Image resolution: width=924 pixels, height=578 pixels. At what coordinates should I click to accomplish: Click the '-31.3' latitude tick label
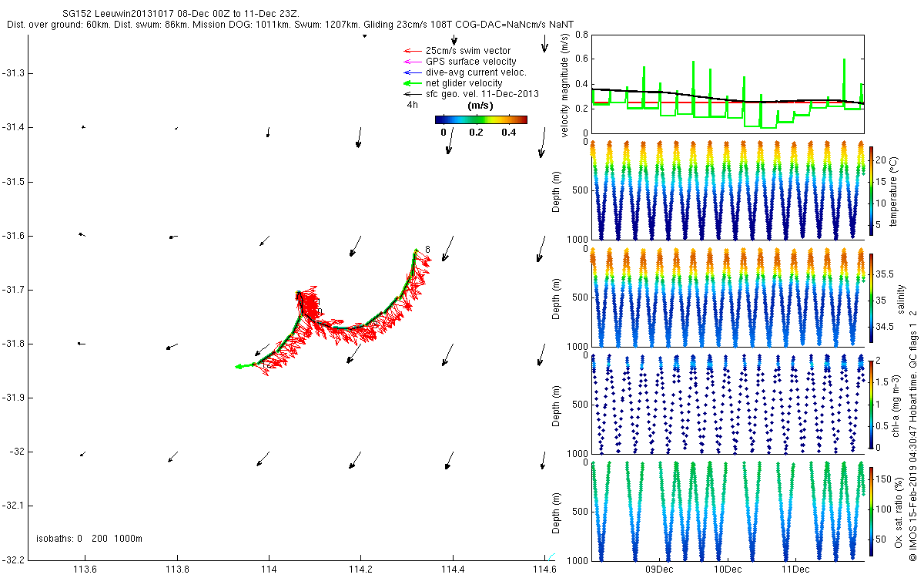(x=13, y=73)
